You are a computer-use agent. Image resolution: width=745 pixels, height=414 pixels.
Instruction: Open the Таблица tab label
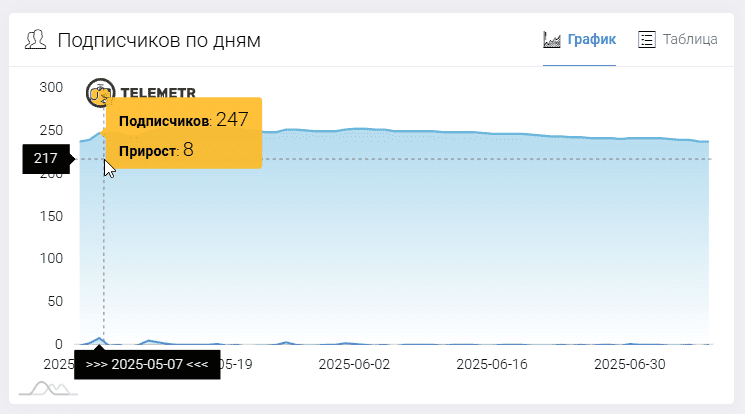pyautogui.click(x=690, y=39)
